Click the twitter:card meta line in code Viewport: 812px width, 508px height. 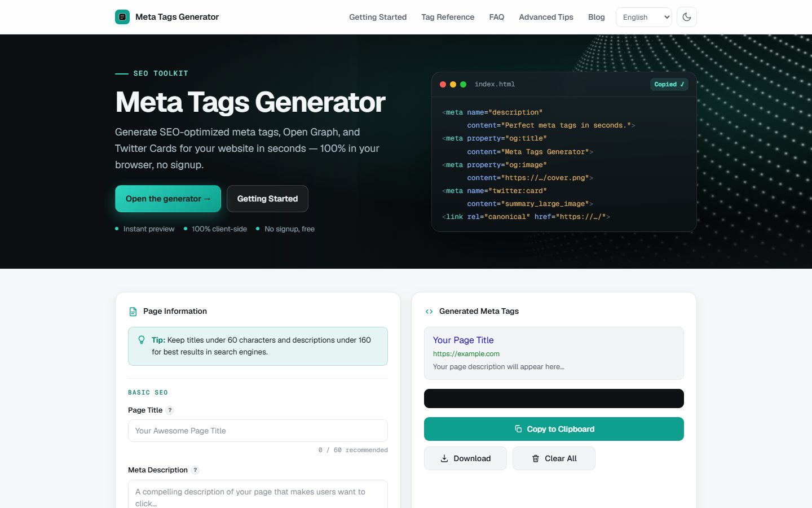click(495, 191)
